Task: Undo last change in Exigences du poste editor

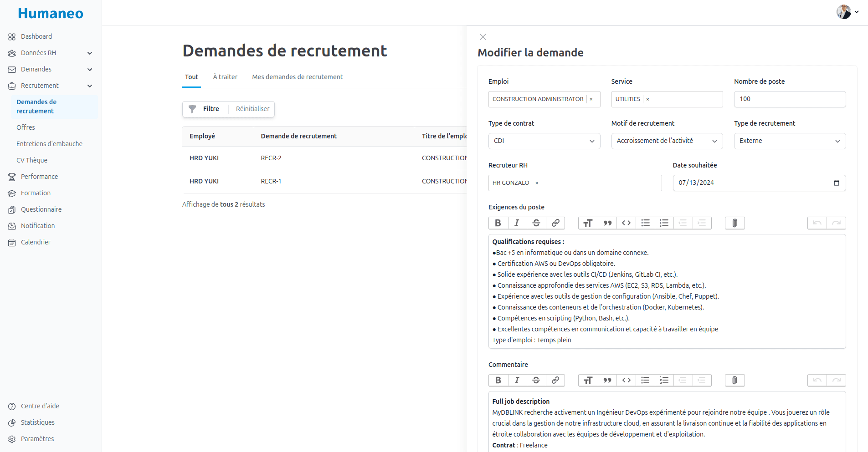Action: click(817, 223)
